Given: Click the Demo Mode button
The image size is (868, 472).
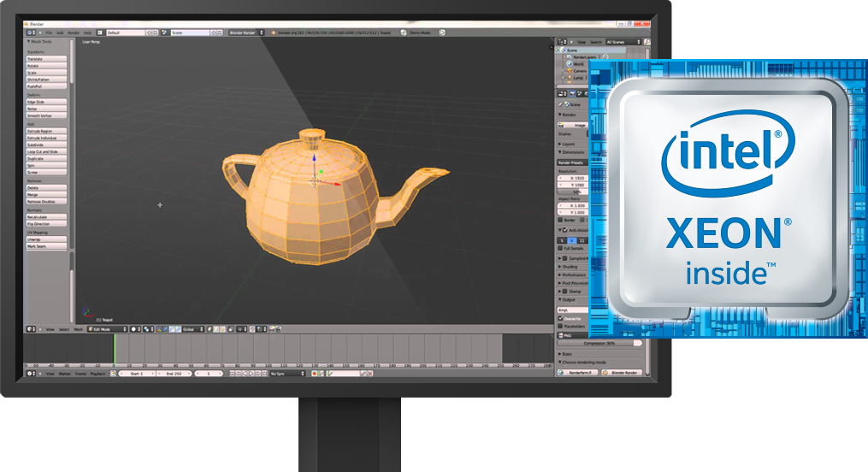Looking at the screenshot, I should pos(420,32).
